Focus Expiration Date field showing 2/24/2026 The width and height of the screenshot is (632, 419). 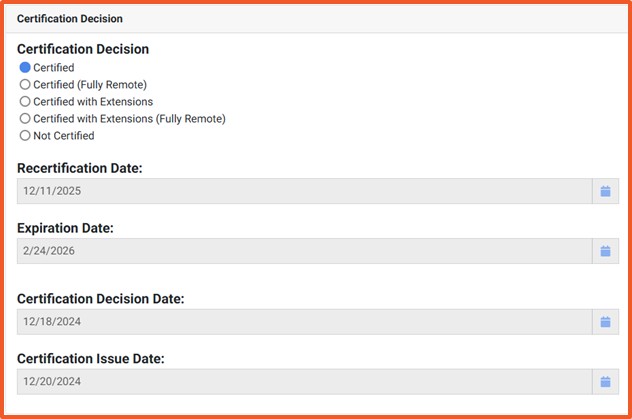coord(300,251)
